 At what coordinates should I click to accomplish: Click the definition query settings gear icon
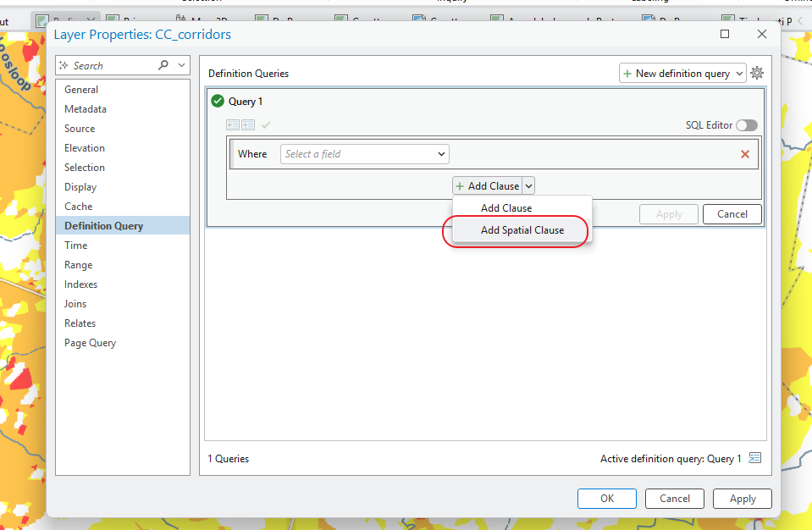pyautogui.click(x=757, y=73)
